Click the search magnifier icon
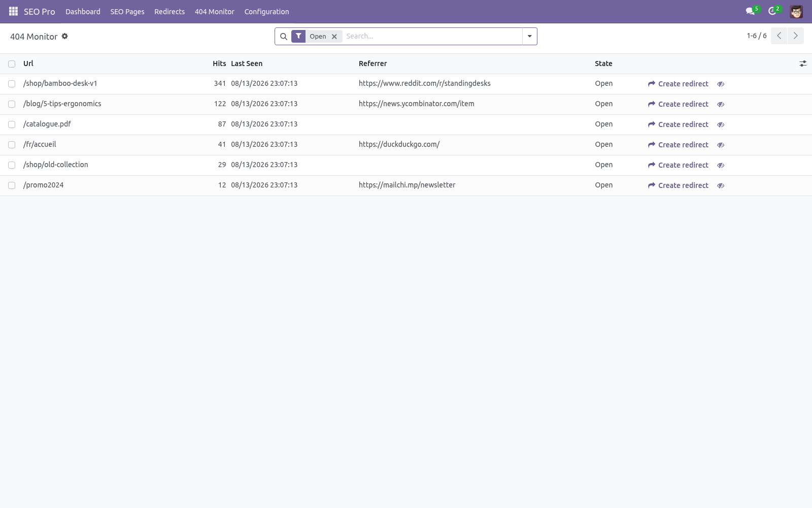The image size is (812, 508). pos(284,36)
